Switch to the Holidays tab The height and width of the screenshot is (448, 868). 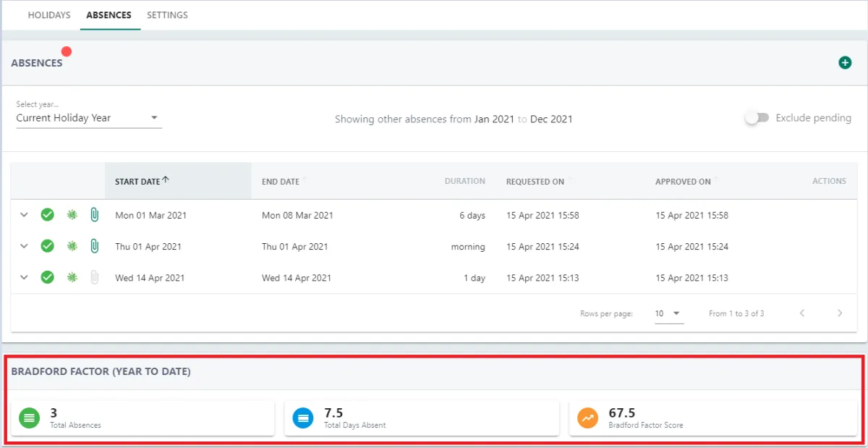click(49, 15)
